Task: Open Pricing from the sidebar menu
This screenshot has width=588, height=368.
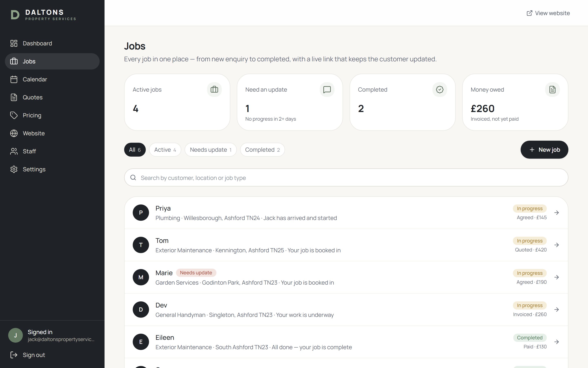Action: click(x=52, y=115)
